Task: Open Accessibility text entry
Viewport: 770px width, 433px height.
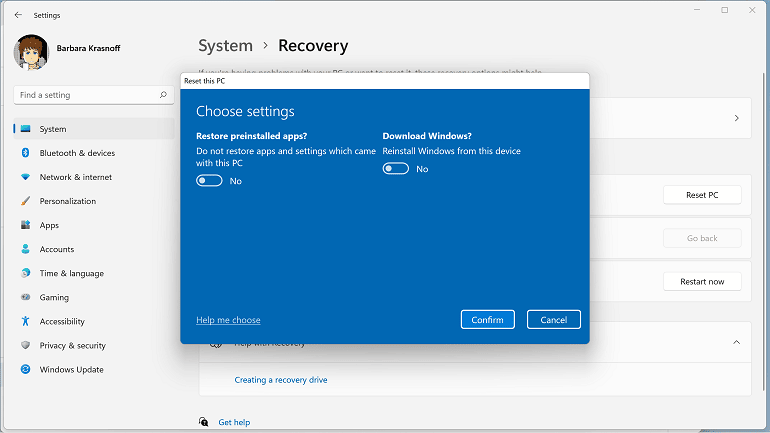Action: click(x=62, y=322)
